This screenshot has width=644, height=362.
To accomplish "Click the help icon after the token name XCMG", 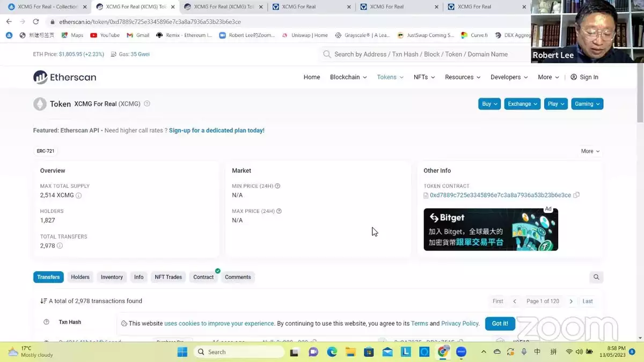I will 147,104.
